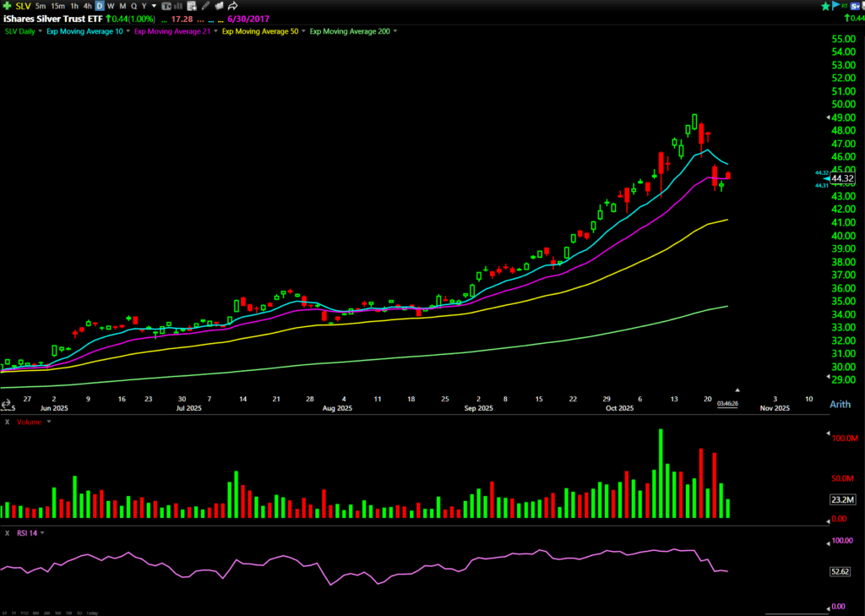Select the 1h time frame
The image size is (865, 616).
74,6
